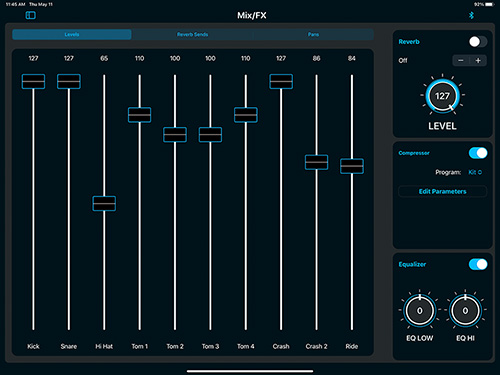Open the compressor Program selector
This screenshot has height=375, width=500.
tap(475, 172)
